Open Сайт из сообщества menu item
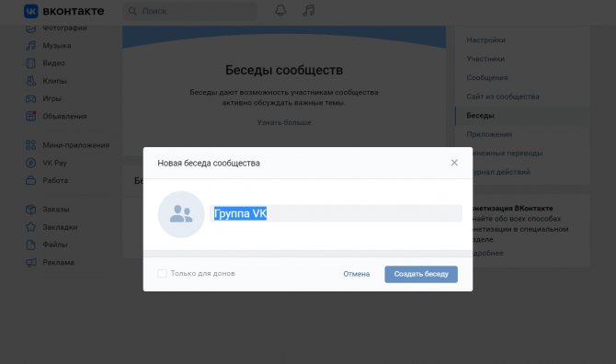Viewport: 616px width, 364px height. coord(503,97)
